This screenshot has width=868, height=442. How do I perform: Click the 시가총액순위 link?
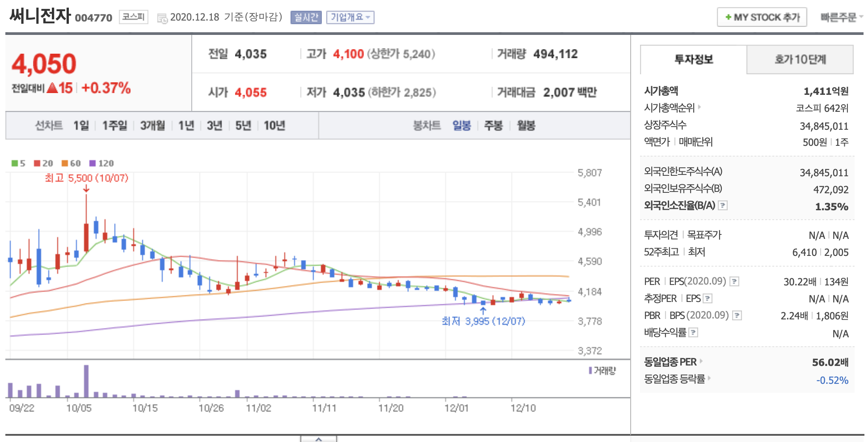click(x=669, y=108)
